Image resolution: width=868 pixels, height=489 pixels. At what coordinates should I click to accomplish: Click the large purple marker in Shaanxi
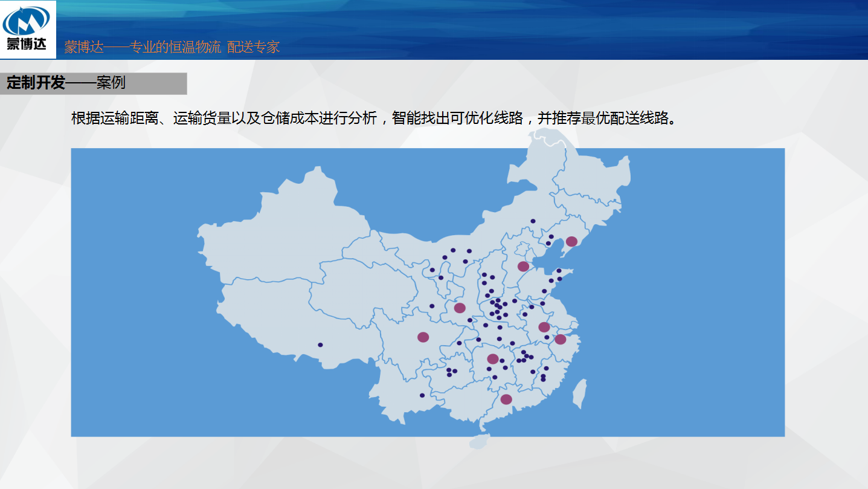coord(460,308)
